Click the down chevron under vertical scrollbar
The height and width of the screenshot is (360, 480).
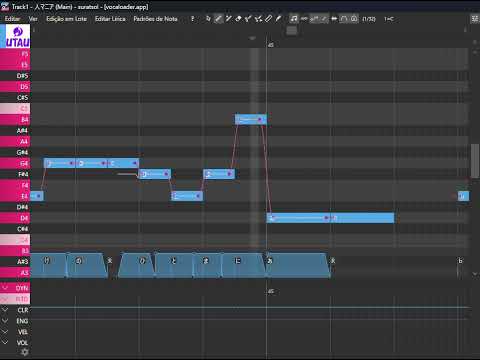[475, 274]
